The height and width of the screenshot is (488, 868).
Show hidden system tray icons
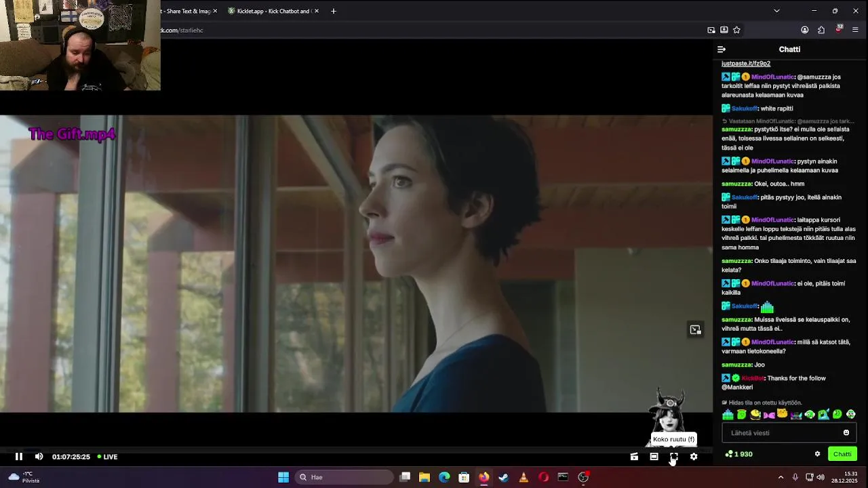[781, 477]
